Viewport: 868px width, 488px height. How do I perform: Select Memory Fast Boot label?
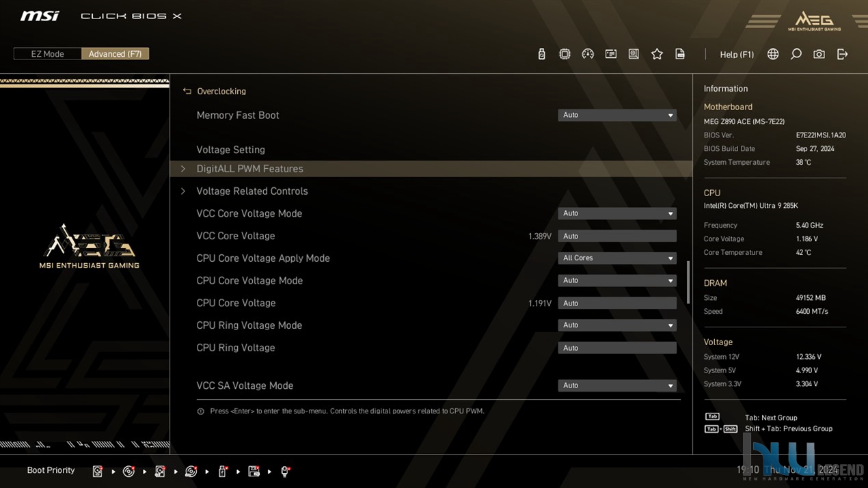click(x=238, y=116)
